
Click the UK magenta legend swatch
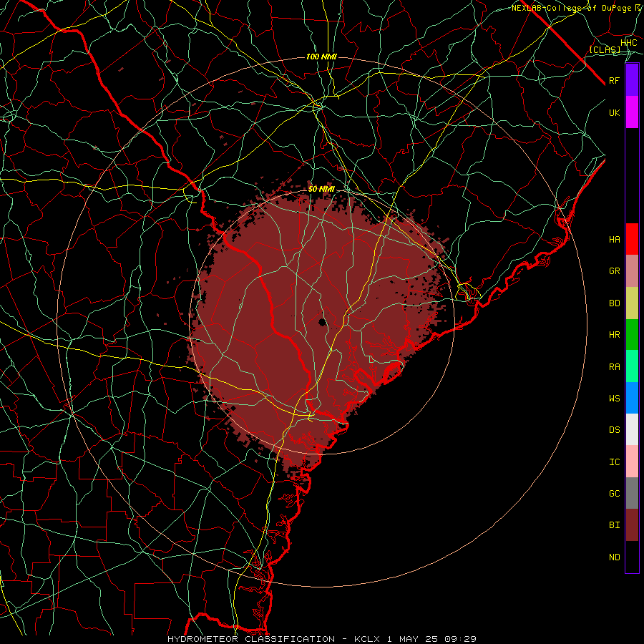(x=632, y=112)
